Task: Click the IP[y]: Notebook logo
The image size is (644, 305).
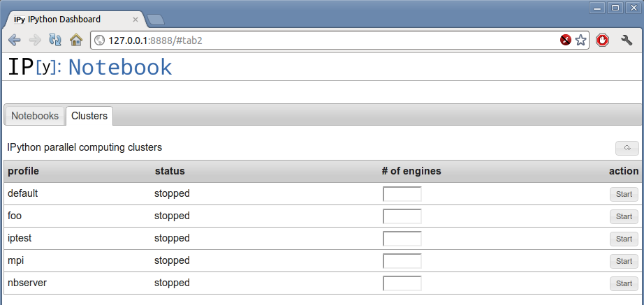Action: pos(89,67)
